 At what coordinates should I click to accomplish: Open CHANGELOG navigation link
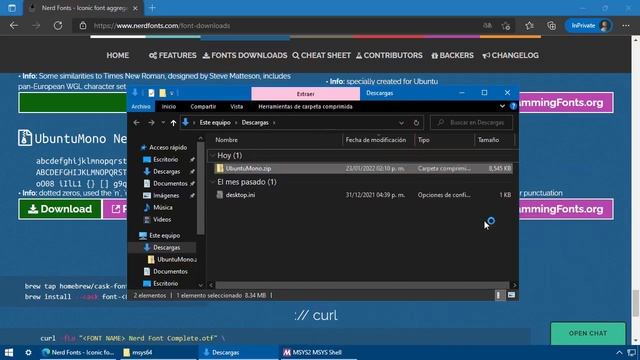(x=510, y=56)
